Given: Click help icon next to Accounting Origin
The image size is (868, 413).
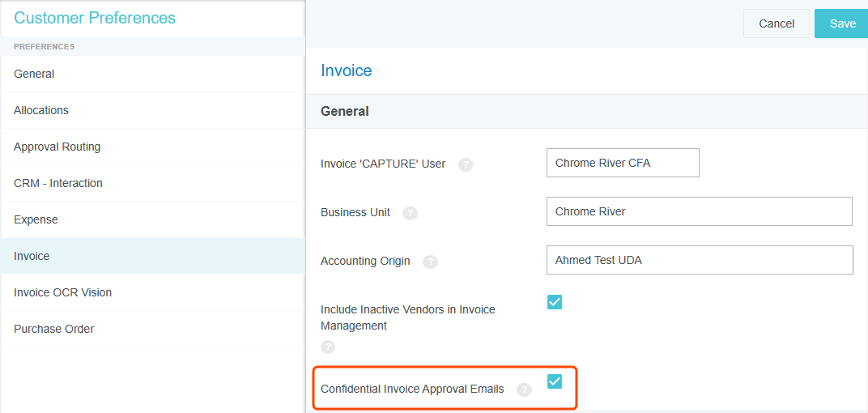Looking at the screenshot, I should tap(430, 262).
